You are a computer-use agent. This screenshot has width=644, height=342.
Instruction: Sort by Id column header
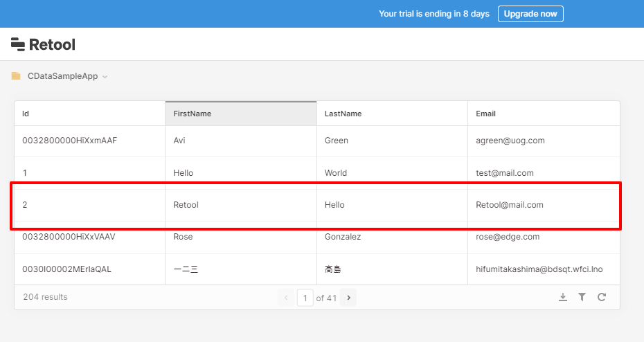(x=89, y=114)
